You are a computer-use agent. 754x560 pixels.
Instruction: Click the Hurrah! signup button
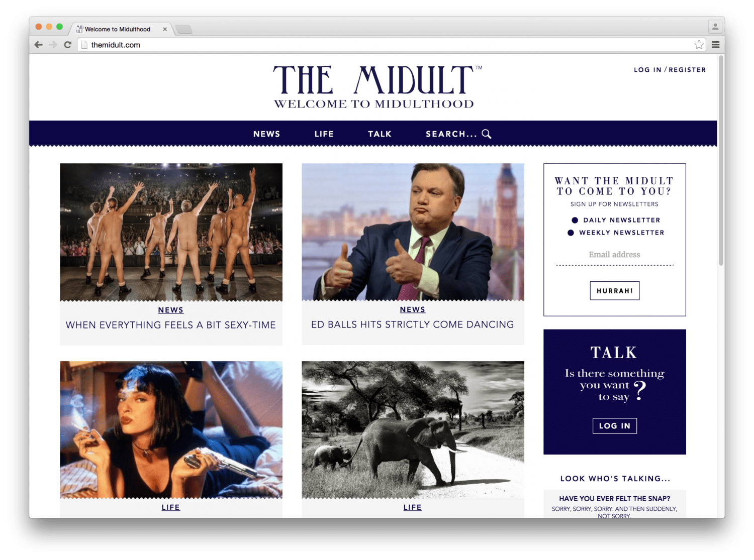614,291
